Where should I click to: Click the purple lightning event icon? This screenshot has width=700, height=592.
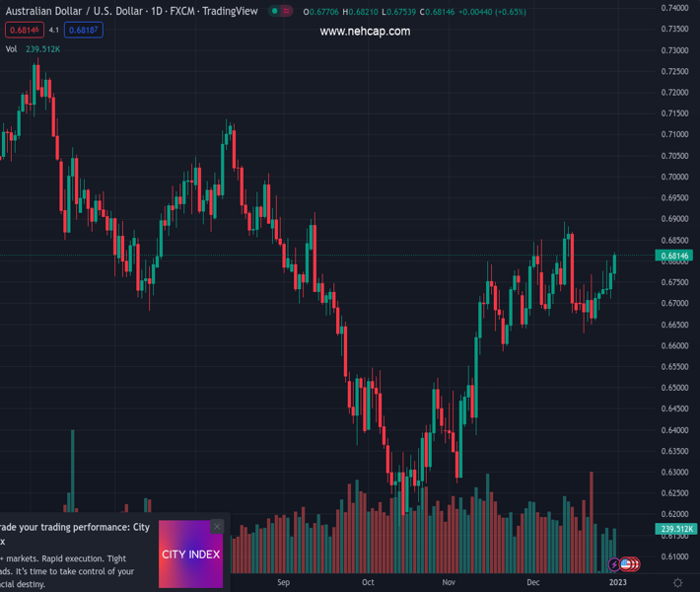[614, 564]
